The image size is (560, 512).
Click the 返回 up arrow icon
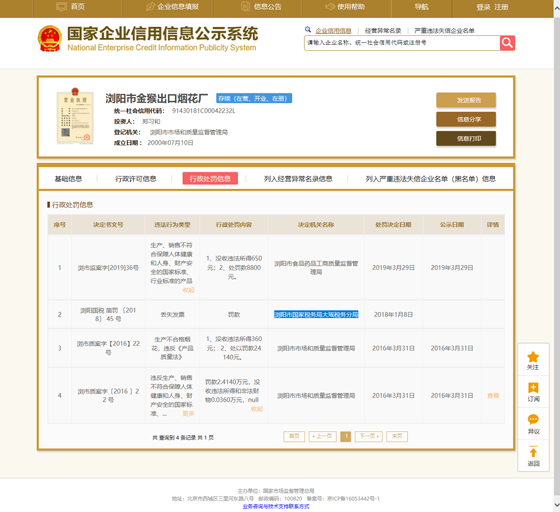tap(533, 452)
